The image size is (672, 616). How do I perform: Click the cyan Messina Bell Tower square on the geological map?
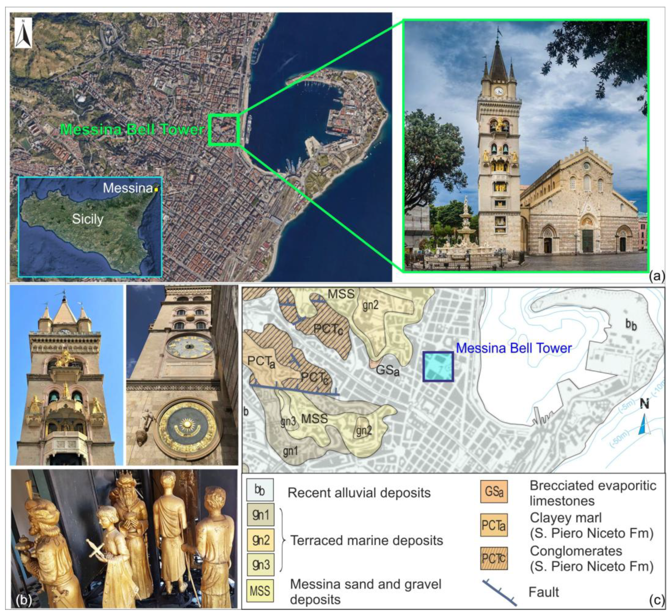(438, 366)
